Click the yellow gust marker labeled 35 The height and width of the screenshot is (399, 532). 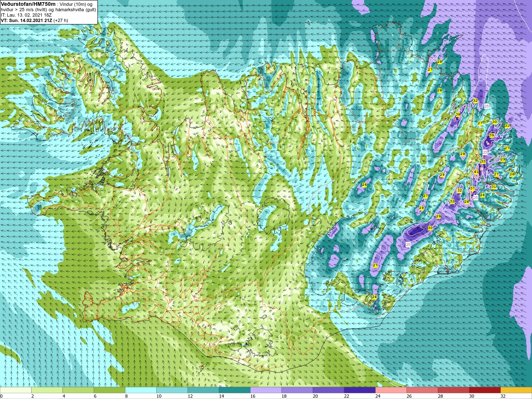coord(483,161)
